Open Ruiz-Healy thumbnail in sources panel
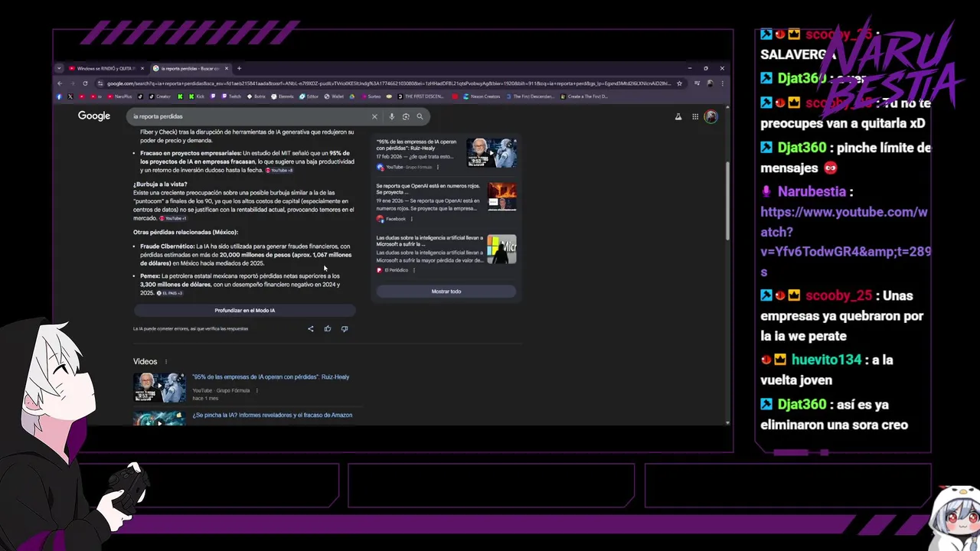The image size is (980, 551). pos(492,153)
